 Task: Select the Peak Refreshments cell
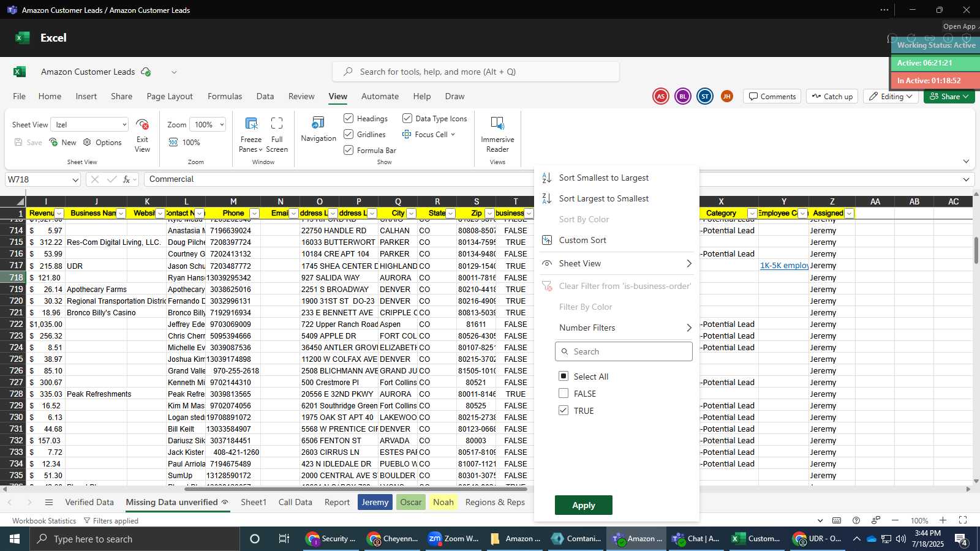pos(96,394)
